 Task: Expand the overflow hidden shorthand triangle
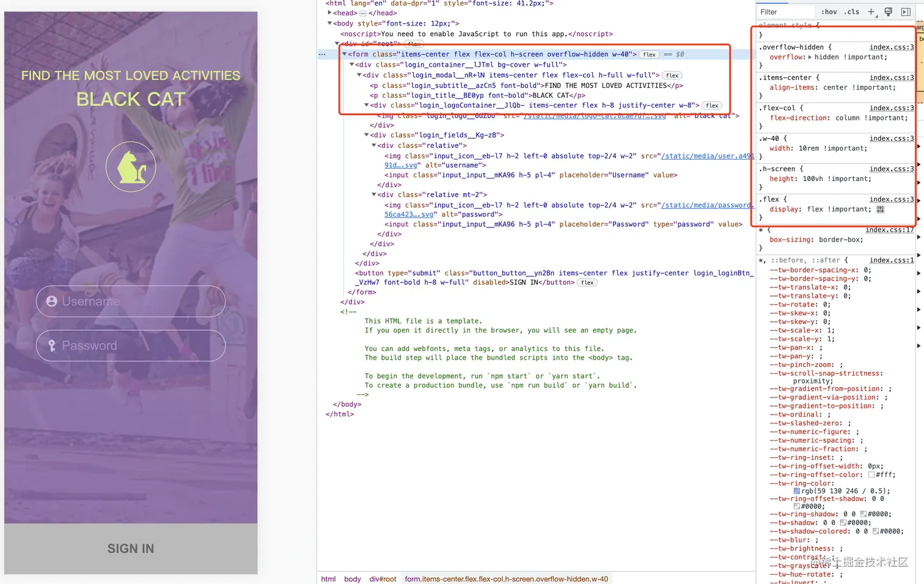pos(810,57)
